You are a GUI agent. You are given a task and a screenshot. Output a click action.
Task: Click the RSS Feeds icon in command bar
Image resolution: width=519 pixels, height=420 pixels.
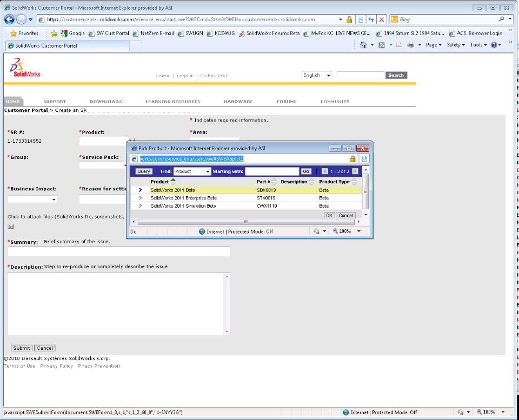(382, 45)
